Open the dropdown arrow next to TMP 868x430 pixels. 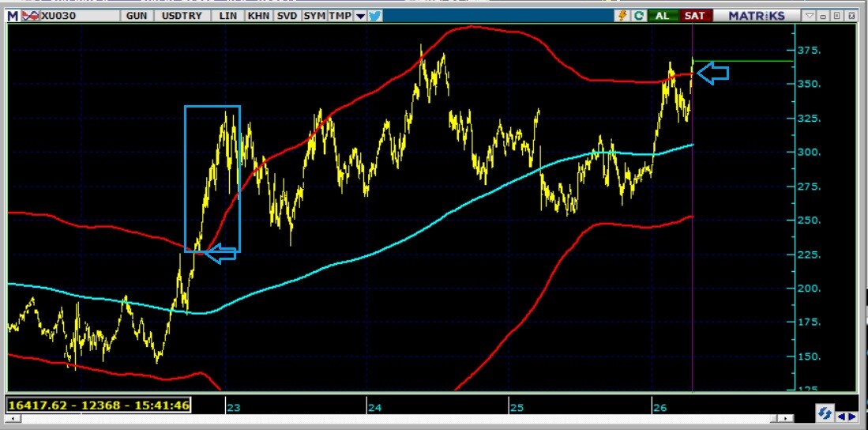click(x=360, y=16)
